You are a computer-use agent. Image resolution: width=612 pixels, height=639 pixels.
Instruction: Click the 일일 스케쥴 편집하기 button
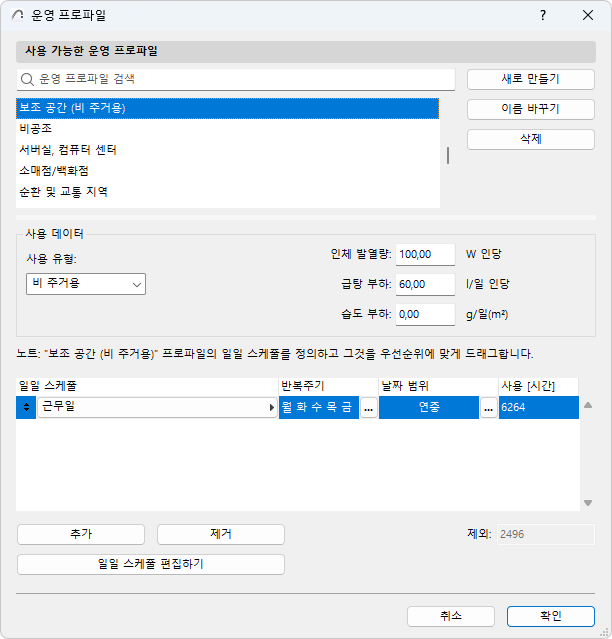coord(151,564)
